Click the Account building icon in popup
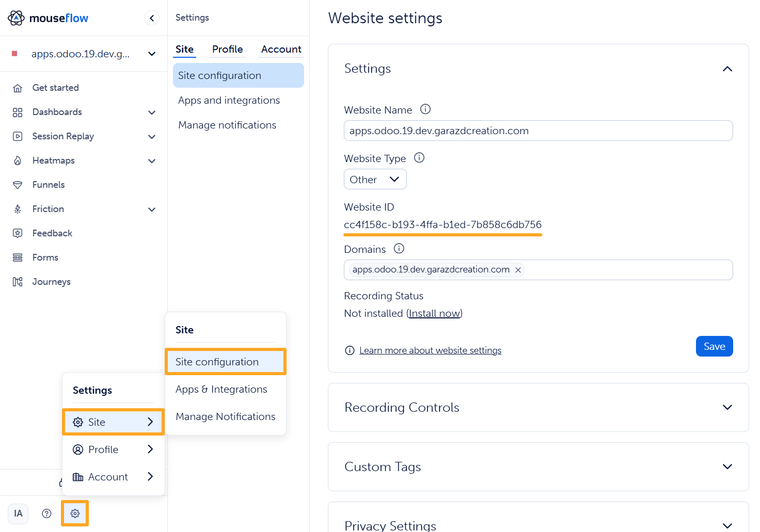The height and width of the screenshot is (532, 760). 78,477
